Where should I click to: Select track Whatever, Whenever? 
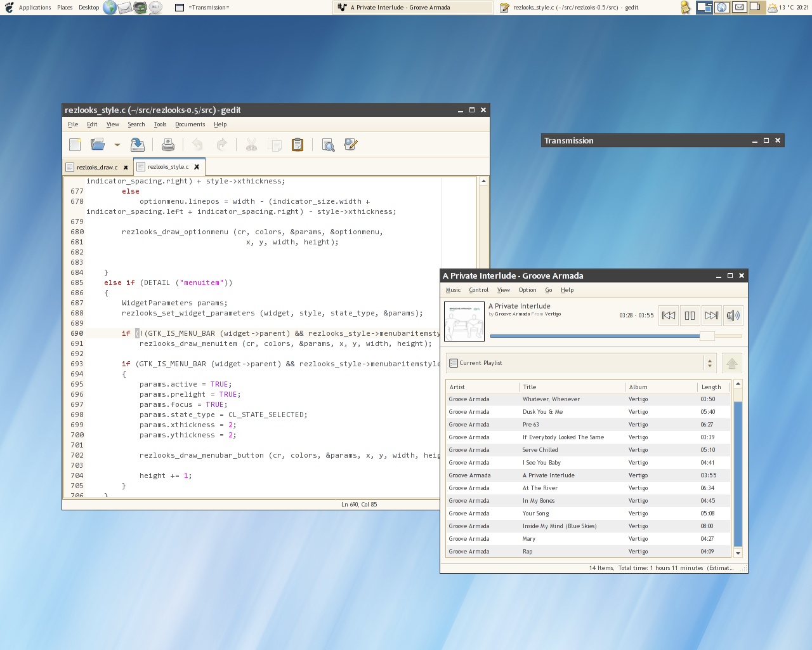point(588,399)
